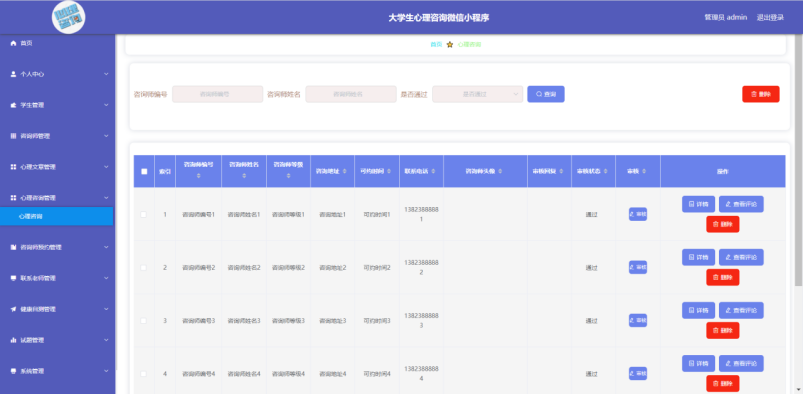Sort by the 咨询师头像 column arrows
Viewport: 803px width, 394px height.
click(x=500, y=171)
